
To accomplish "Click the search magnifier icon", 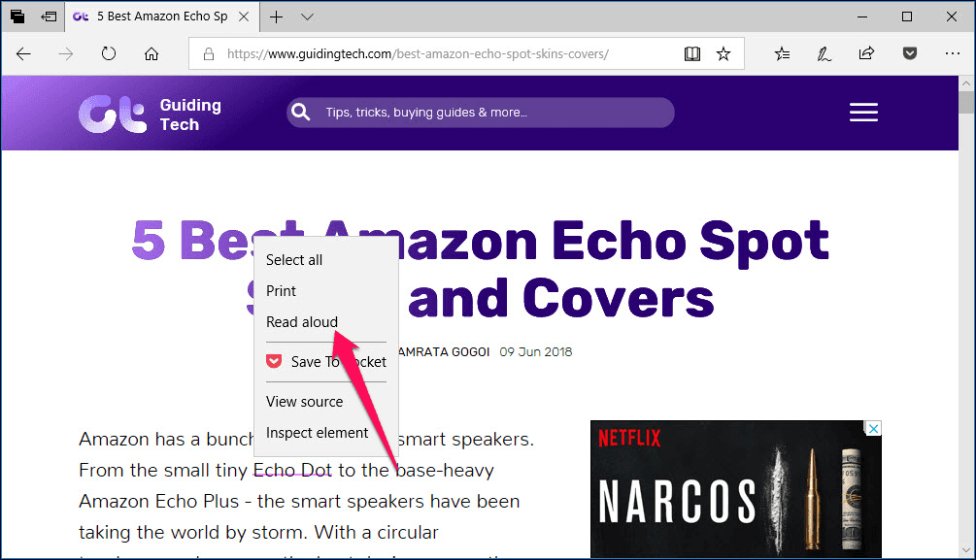I will click(301, 113).
